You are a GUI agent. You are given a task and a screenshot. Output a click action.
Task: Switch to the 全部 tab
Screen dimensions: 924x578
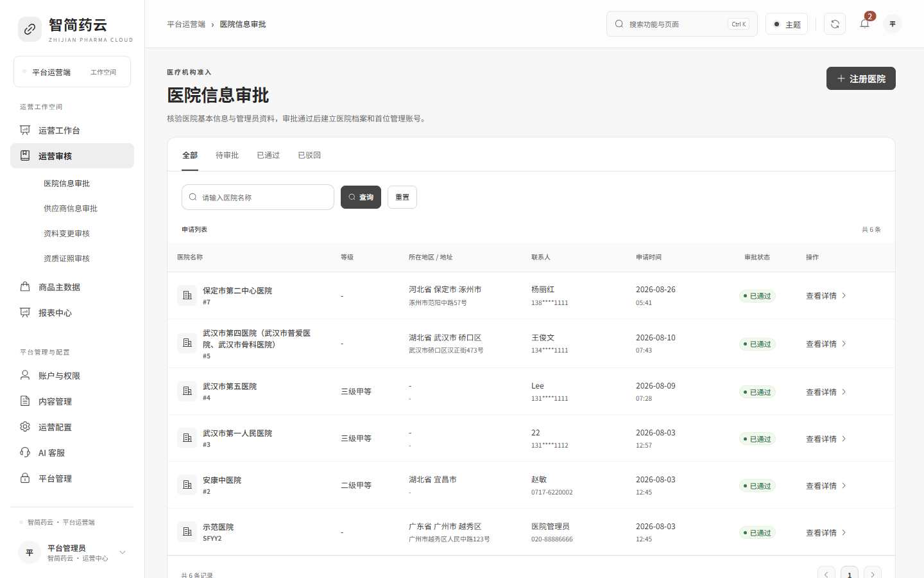[190, 155]
